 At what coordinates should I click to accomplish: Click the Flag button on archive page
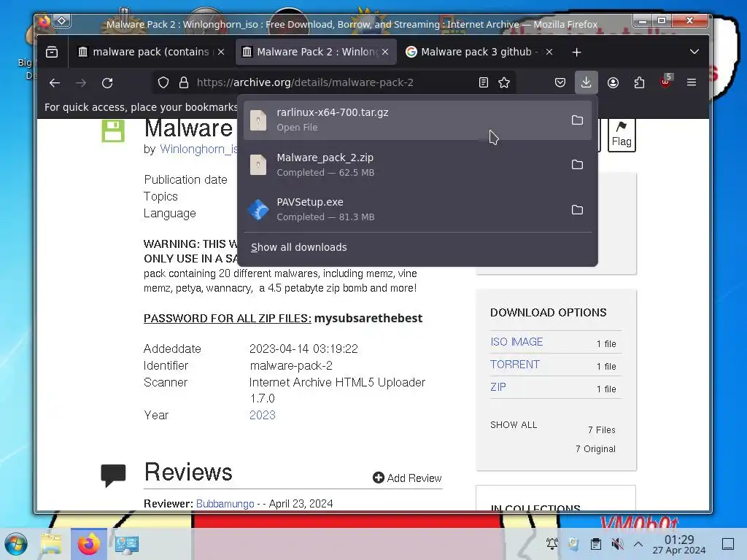tap(622, 135)
